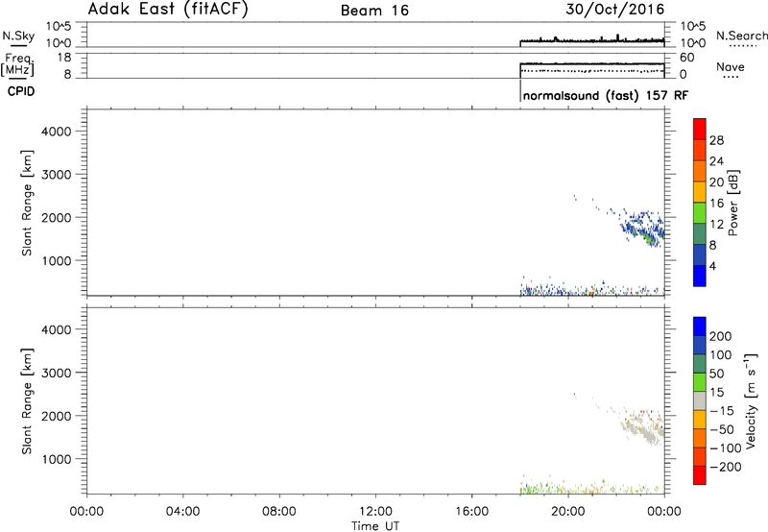
Task: Click the bottom red Velocity colorbar swatch
Action: tap(700, 475)
